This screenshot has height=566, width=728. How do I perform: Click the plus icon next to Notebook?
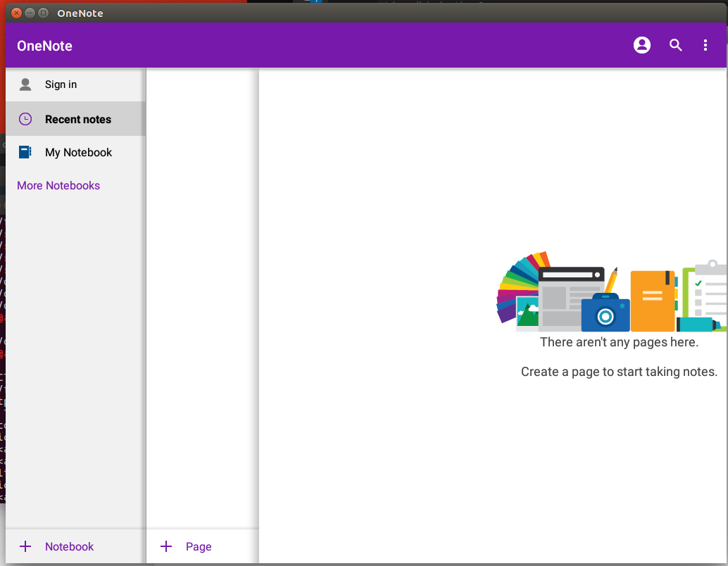click(25, 546)
